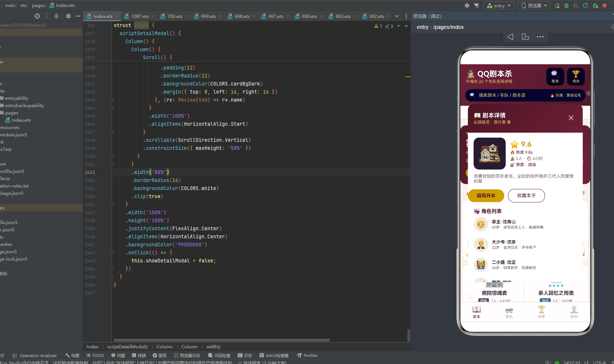Open the ArkUI检查器 panel
This screenshot has width=614, height=364.
(x=274, y=355)
